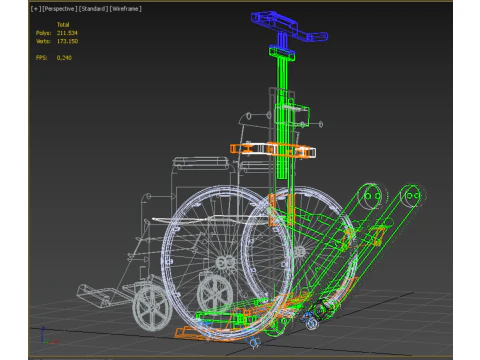Click the 'Polys:' statistics label
480x360 pixels.
tap(44, 33)
